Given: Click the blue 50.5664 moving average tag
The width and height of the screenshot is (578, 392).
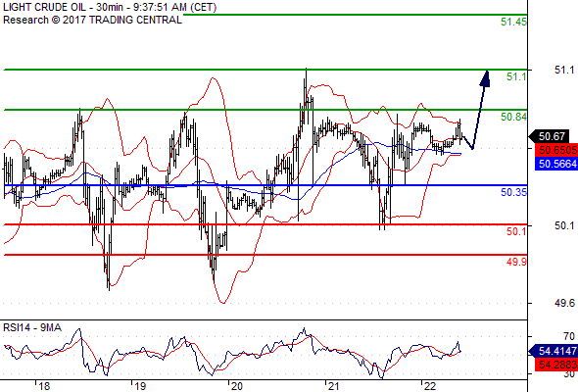Looking at the screenshot, I should pyautogui.click(x=556, y=164).
